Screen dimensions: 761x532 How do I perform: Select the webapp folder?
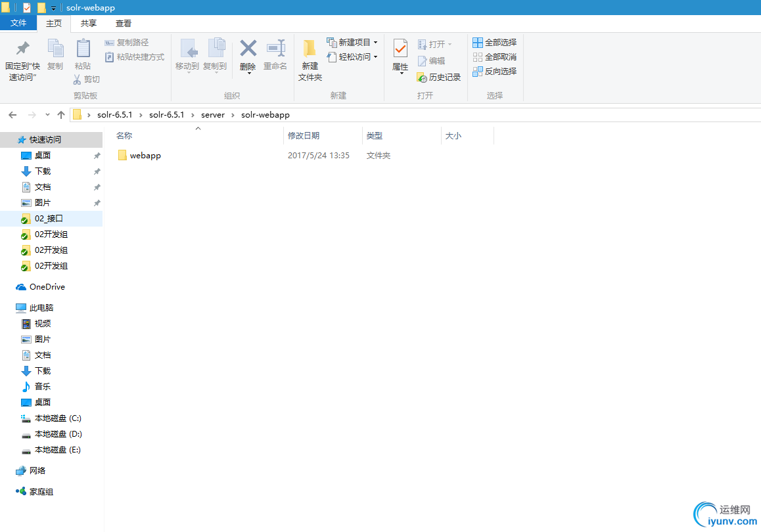click(139, 155)
